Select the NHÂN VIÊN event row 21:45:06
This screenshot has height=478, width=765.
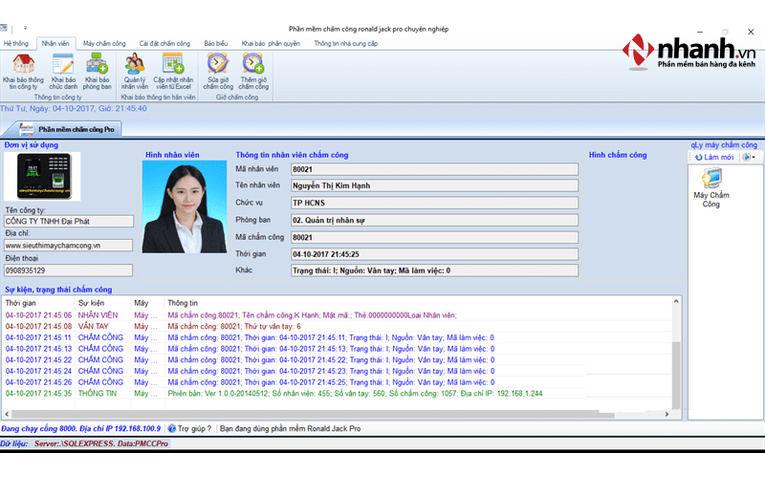click(x=337, y=315)
